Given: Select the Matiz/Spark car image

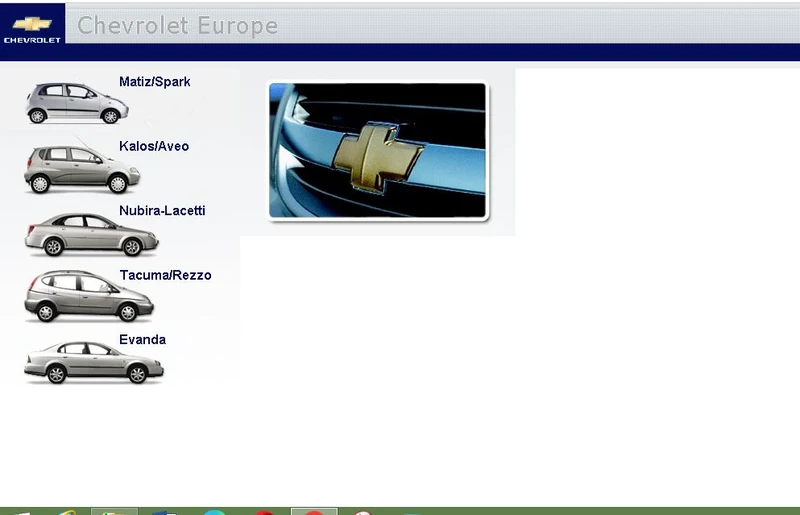Looking at the screenshot, I should (x=77, y=103).
